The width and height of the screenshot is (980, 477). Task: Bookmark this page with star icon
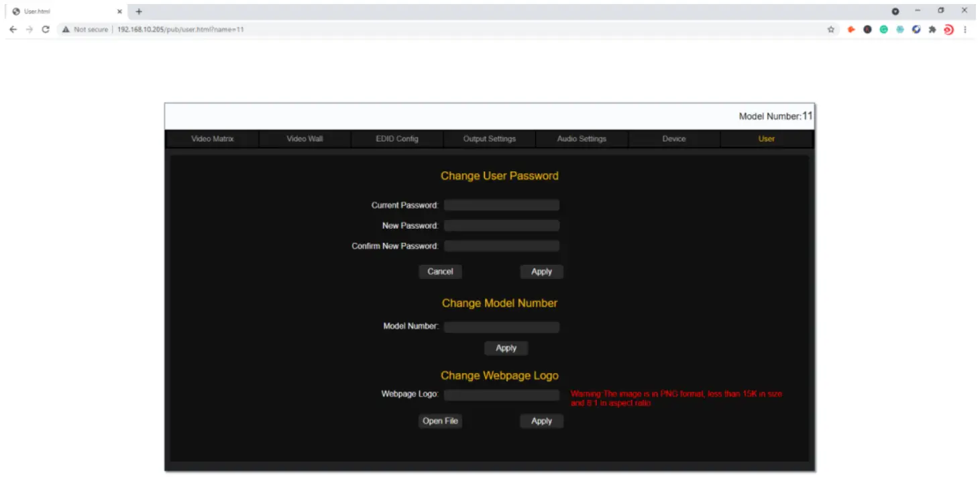830,30
